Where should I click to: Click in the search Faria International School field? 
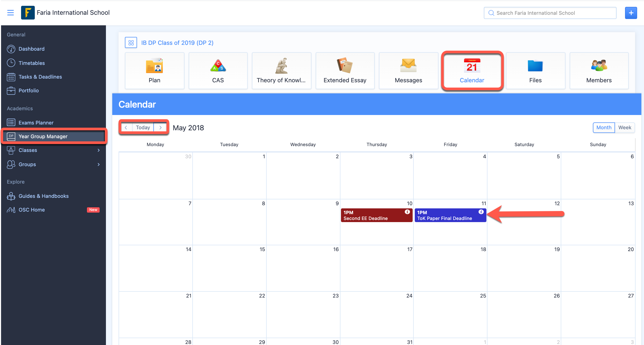pos(550,13)
